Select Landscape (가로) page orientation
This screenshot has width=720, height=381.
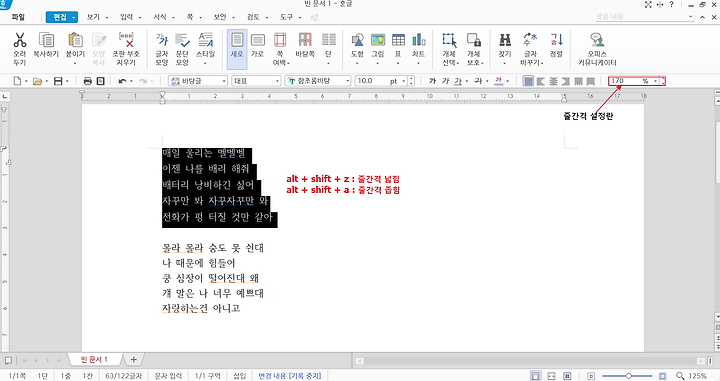click(258, 45)
